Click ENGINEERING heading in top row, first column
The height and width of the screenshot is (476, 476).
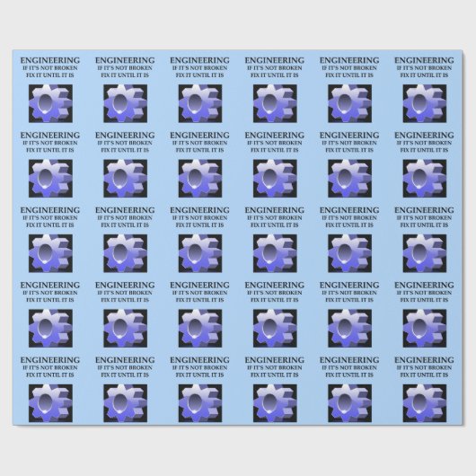pos(50,60)
